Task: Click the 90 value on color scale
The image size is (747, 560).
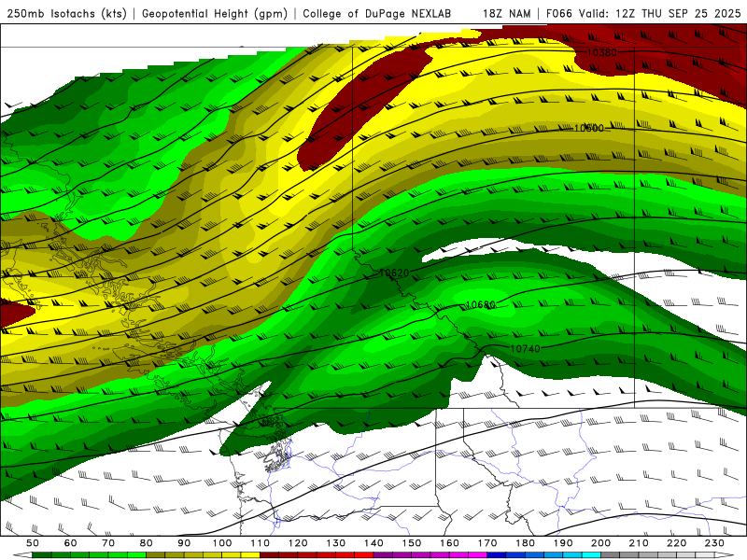Action: pos(184,543)
